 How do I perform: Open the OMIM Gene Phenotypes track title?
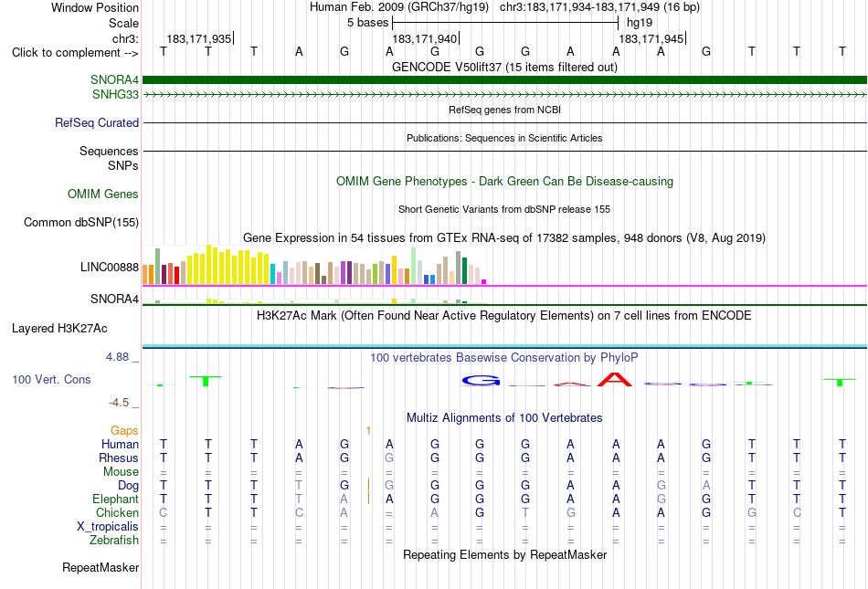(x=504, y=182)
